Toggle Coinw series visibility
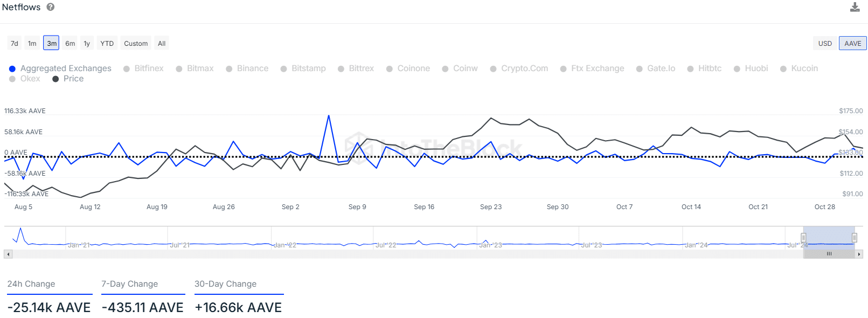Image resolution: width=868 pixels, height=318 pixels. (x=460, y=68)
